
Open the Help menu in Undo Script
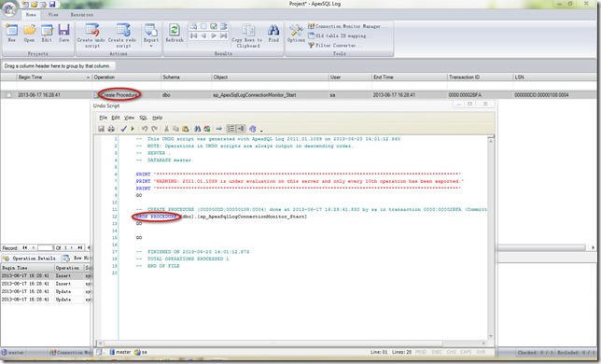[157, 118]
